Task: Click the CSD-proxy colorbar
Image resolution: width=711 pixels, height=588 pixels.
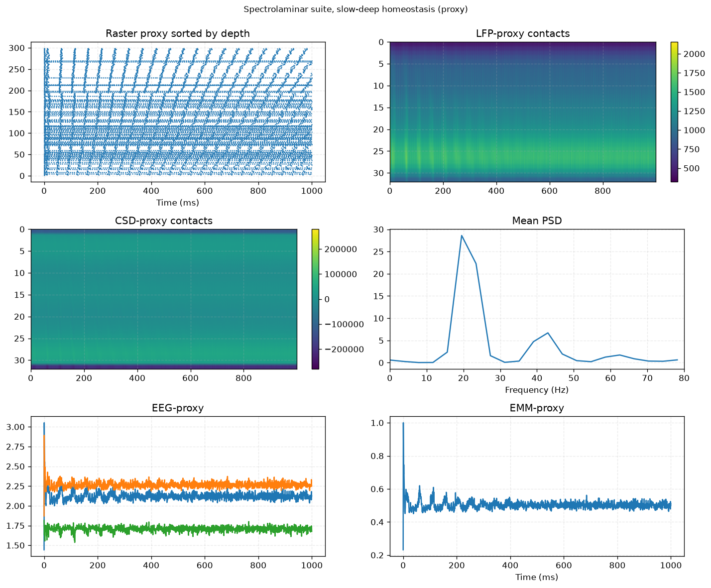Action: point(315,299)
